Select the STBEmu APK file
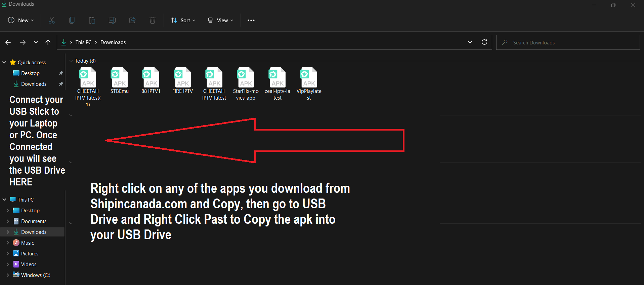Viewport: 644px width, 285px height. (120, 81)
